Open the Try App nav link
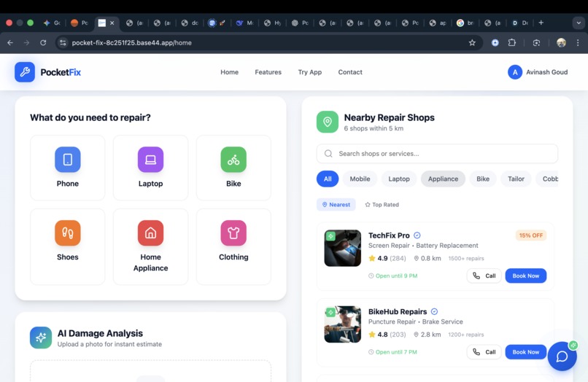The image size is (588, 382). coord(310,72)
